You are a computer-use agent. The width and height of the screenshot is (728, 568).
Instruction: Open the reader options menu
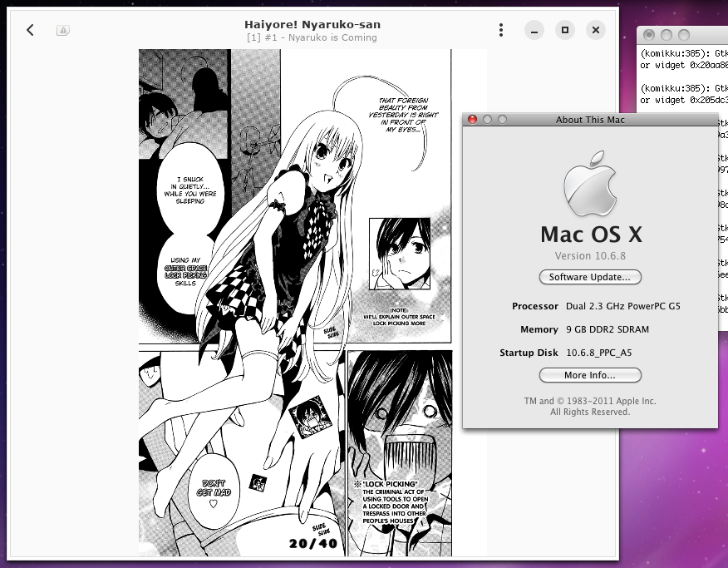pyautogui.click(x=500, y=30)
